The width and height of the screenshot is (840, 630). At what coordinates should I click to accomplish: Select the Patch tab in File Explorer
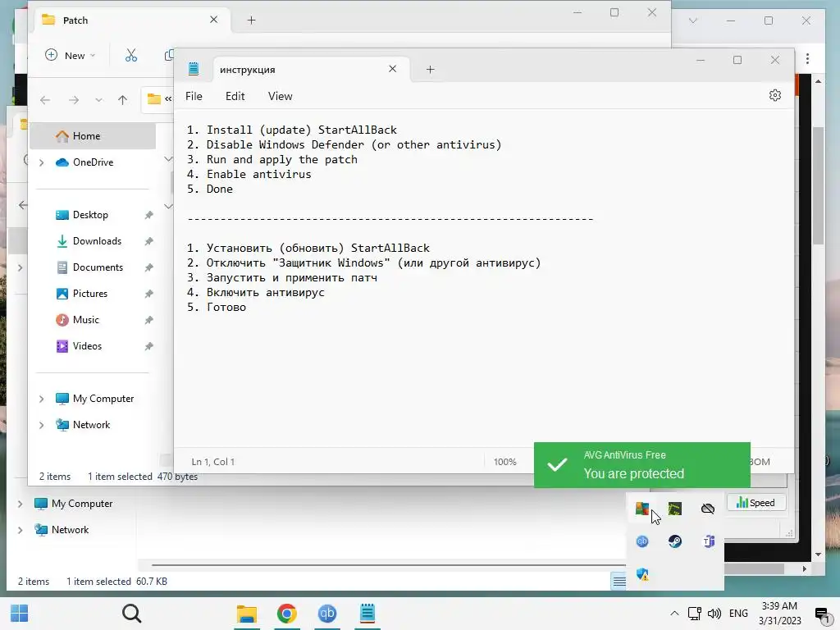tap(131, 21)
